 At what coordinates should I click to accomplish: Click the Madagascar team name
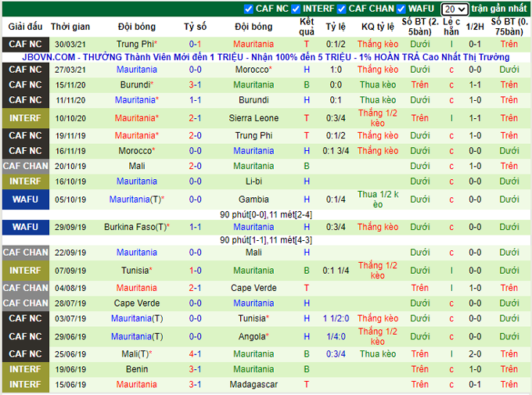click(x=253, y=385)
